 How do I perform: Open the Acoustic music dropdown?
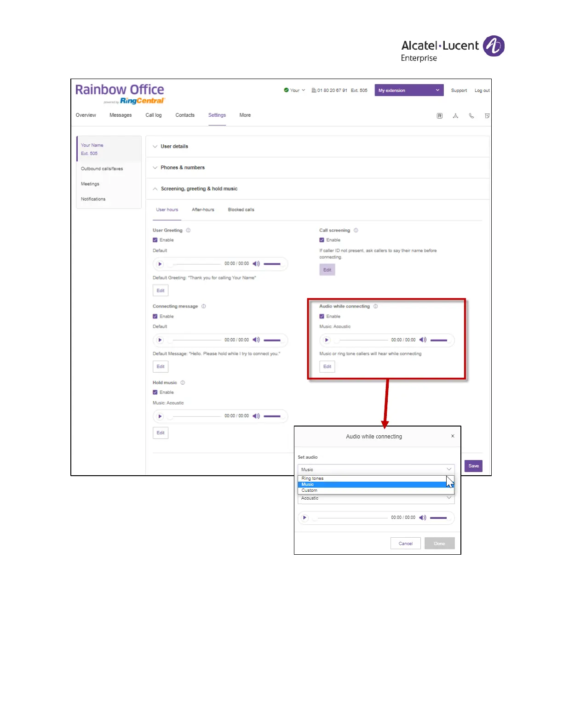click(x=376, y=499)
